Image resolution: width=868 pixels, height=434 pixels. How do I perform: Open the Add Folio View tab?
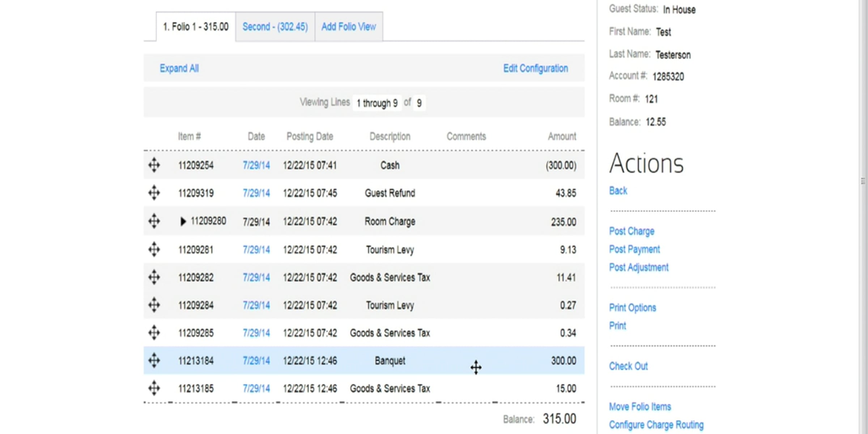(x=349, y=27)
